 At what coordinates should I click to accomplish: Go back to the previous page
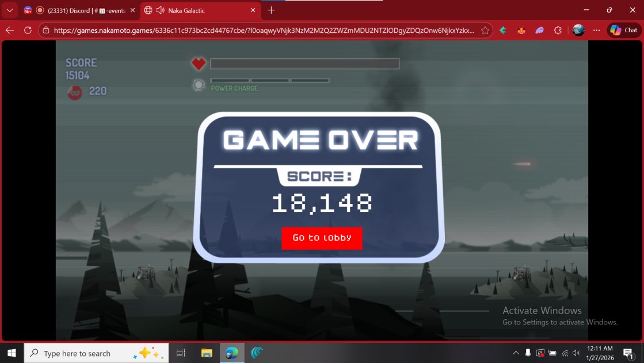pyautogui.click(x=10, y=30)
